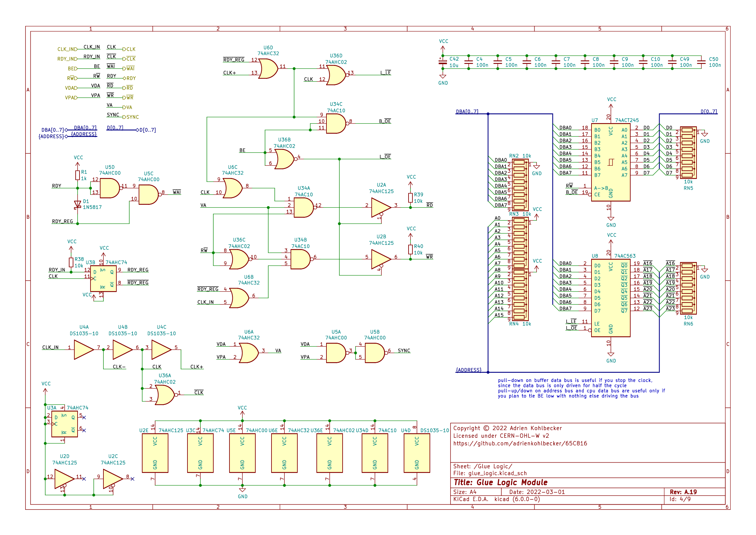Click the U5C 74AHC00 NAND gate

click(150, 195)
